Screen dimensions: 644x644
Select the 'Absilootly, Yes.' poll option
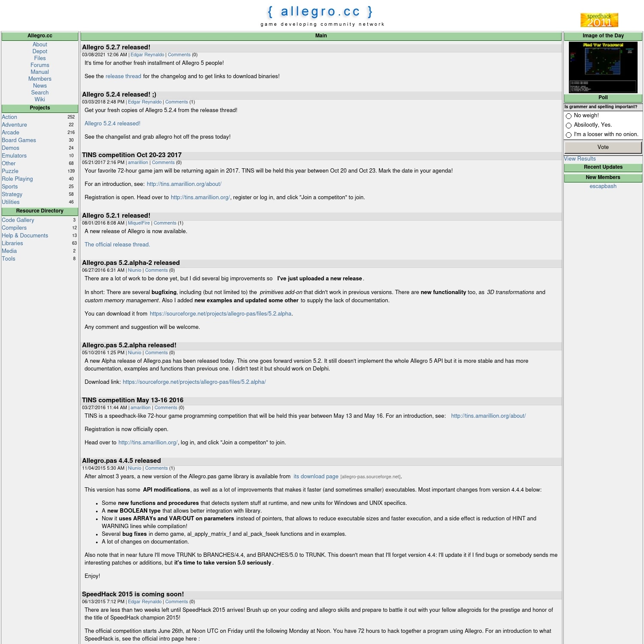[x=568, y=125]
